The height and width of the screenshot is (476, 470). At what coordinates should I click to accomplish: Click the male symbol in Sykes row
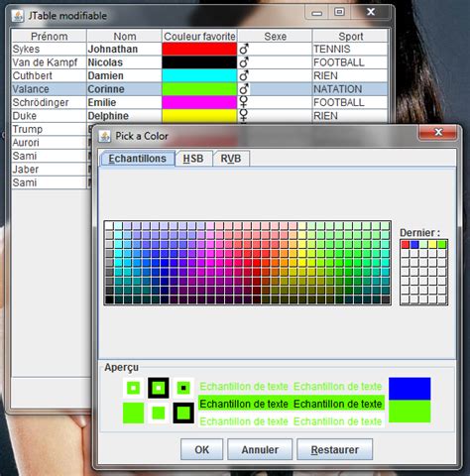coord(244,49)
